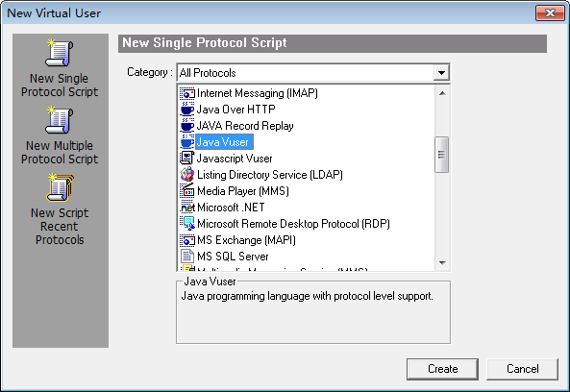The height and width of the screenshot is (392, 570).
Task: Click the Javascript Vuser icon
Action: (187, 159)
